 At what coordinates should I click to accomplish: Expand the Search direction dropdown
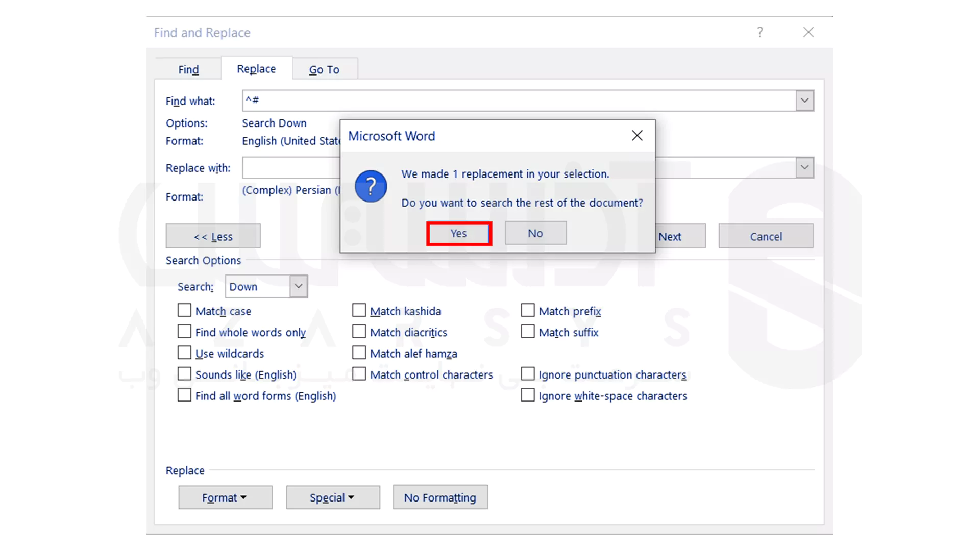click(298, 286)
